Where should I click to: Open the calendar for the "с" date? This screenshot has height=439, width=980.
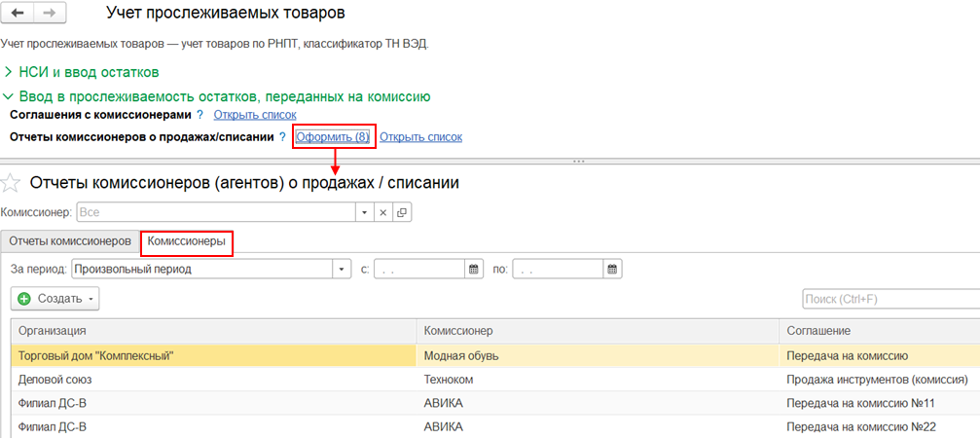474,269
